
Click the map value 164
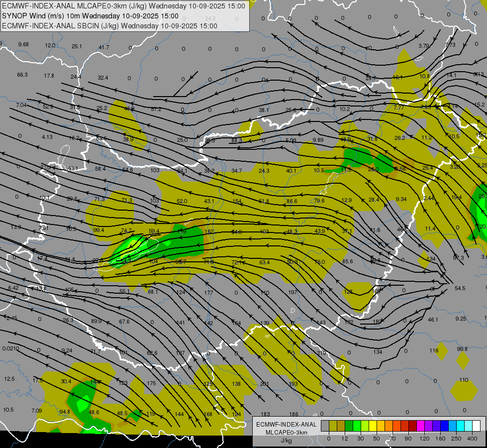click(x=236, y=323)
